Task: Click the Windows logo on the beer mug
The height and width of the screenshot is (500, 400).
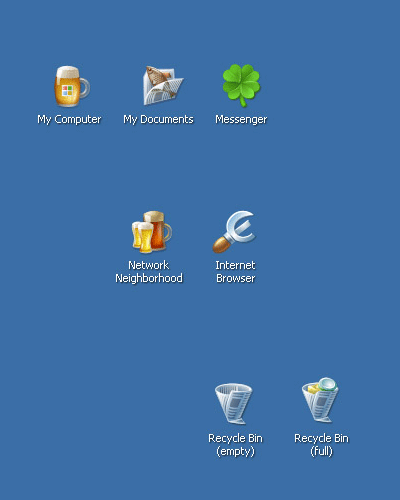Action: click(x=67, y=90)
